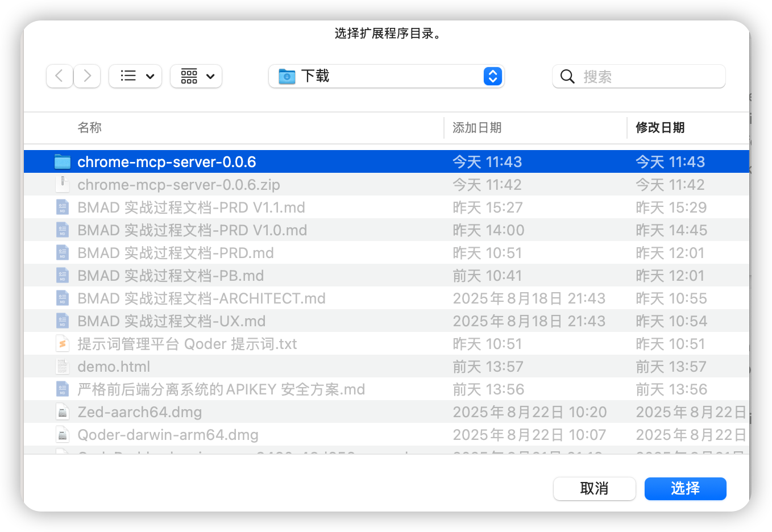Sort by the 添加日期 column header
772x532 pixels.
coord(477,128)
